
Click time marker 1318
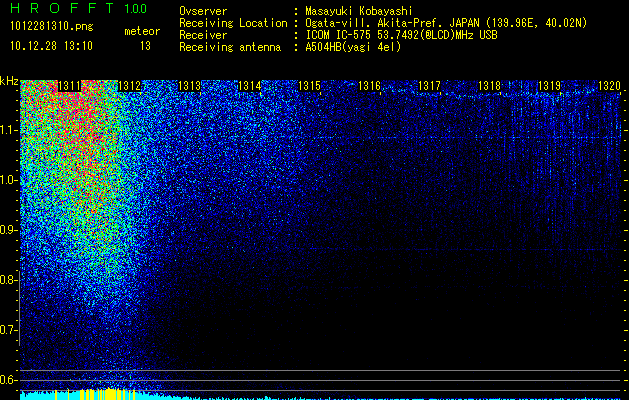(490, 86)
